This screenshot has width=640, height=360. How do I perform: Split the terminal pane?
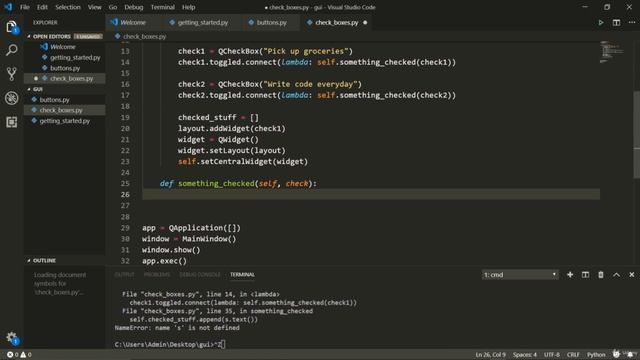pos(585,275)
